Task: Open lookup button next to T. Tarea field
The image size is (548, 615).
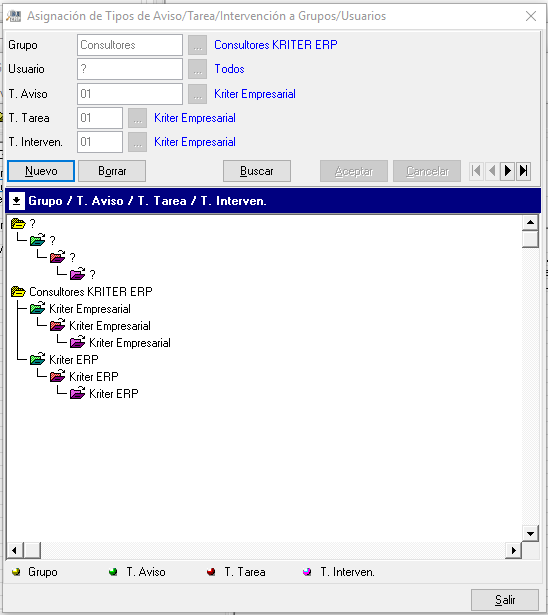Action: (137, 118)
